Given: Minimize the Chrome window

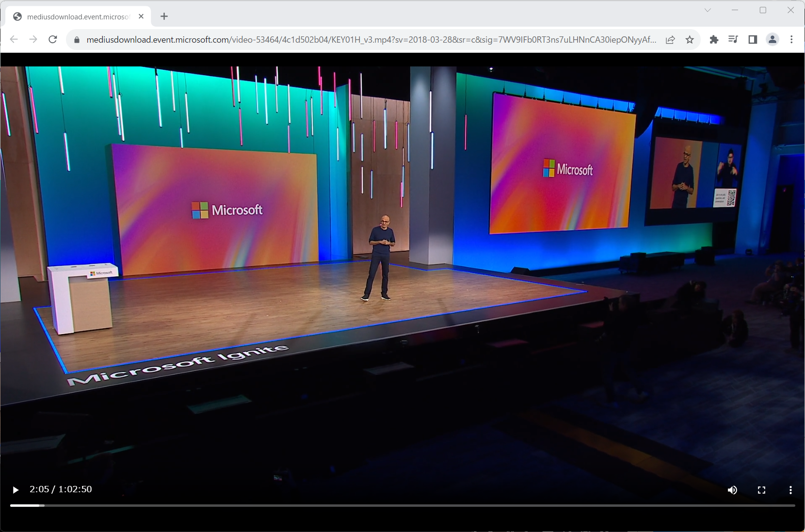Looking at the screenshot, I should (735, 10).
